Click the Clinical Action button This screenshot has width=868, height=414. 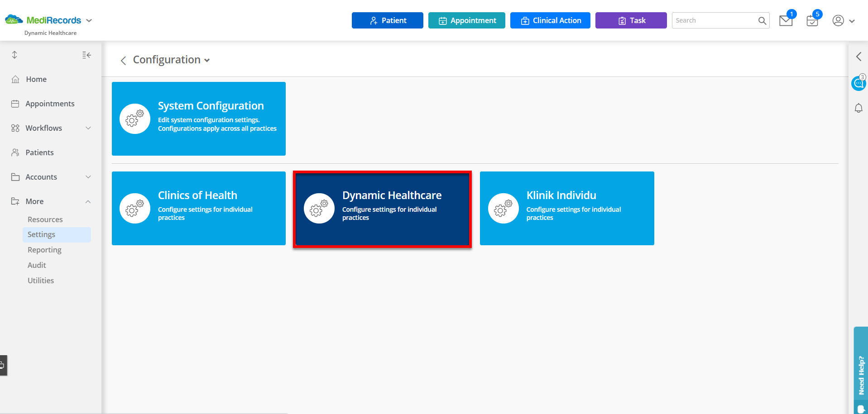[x=550, y=20]
